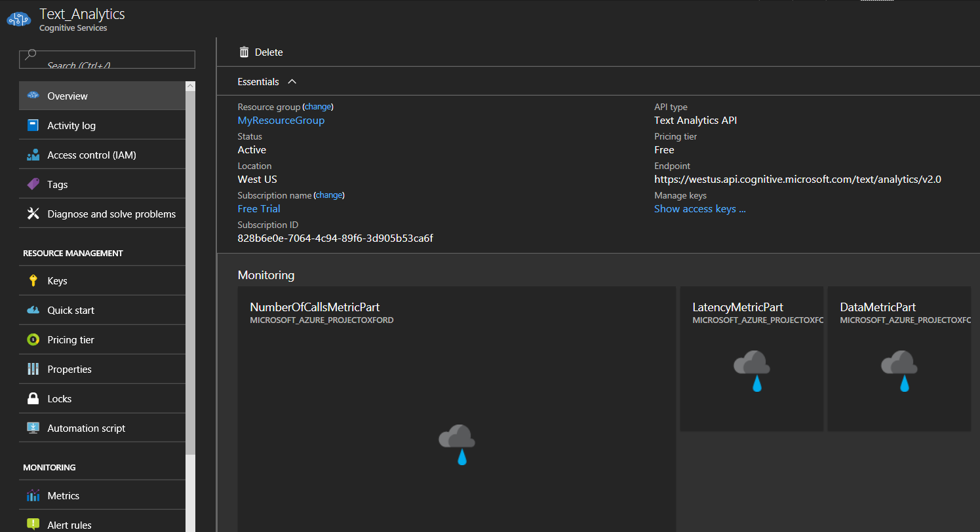Click the rain cloud in DataMetricPart tile

pyautogui.click(x=899, y=371)
